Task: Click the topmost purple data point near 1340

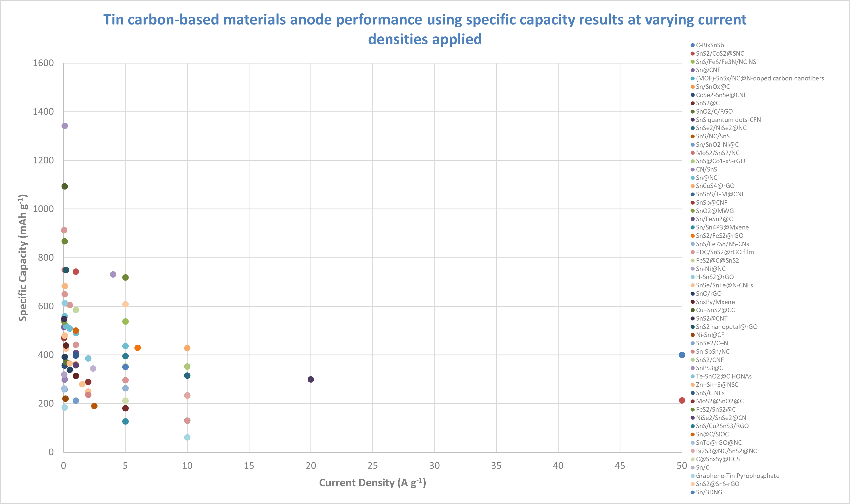Action: click(65, 126)
